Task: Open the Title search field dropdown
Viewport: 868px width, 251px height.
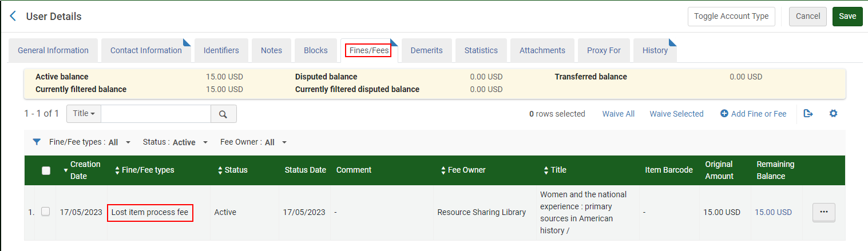Action: click(84, 114)
